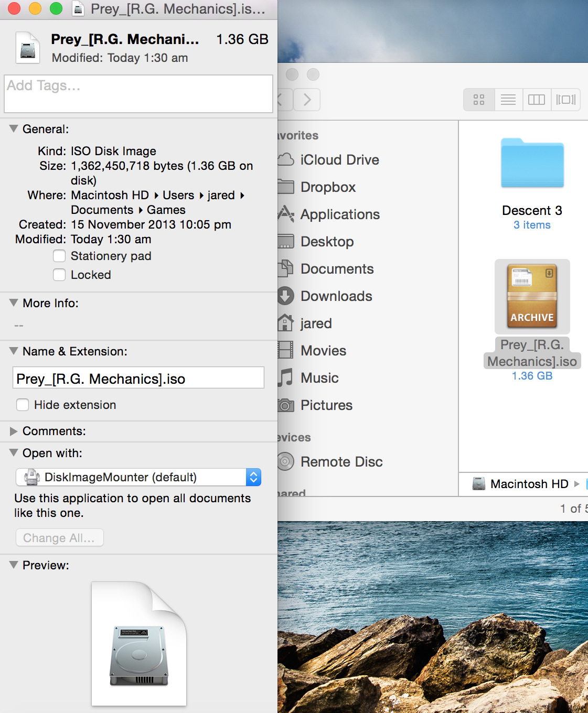Click the Documents icon in Finder sidebar
Image resolution: width=588 pixels, height=713 pixels.
point(286,268)
